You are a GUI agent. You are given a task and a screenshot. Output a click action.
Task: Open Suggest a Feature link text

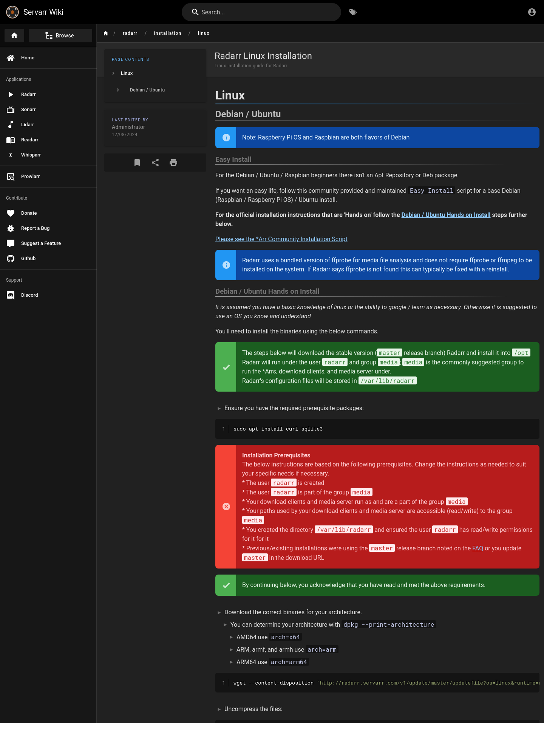(x=41, y=243)
